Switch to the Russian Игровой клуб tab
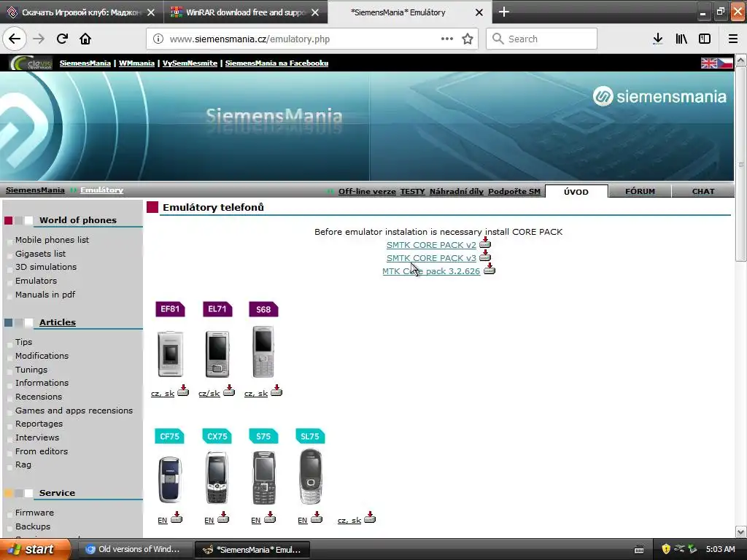The height and width of the screenshot is (560, 747). tap(81, 12)
